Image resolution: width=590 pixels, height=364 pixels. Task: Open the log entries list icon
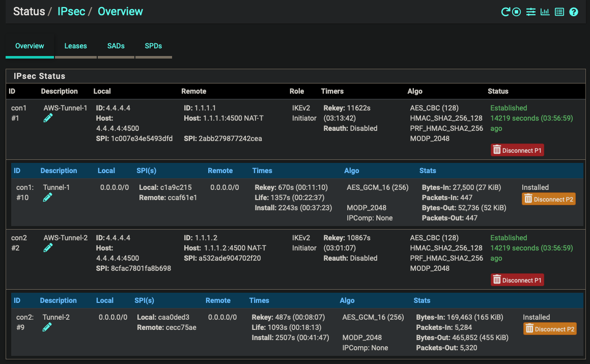559,12
